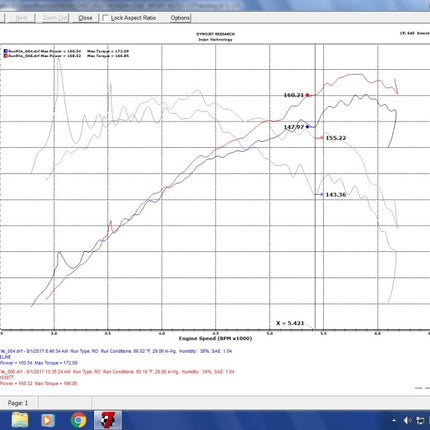The image size is (430, 430).
Task: Click the Engine Speed (RPM x1000) axis label
Action: (215, 338)
